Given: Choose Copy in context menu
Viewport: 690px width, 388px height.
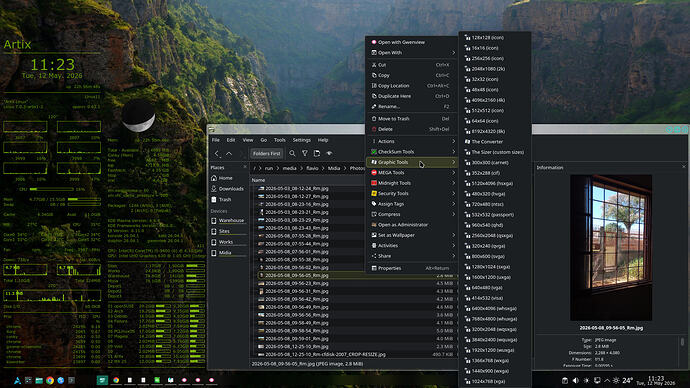Looking at the screenshot, I should pyautogui.click(x=412, y=75).
